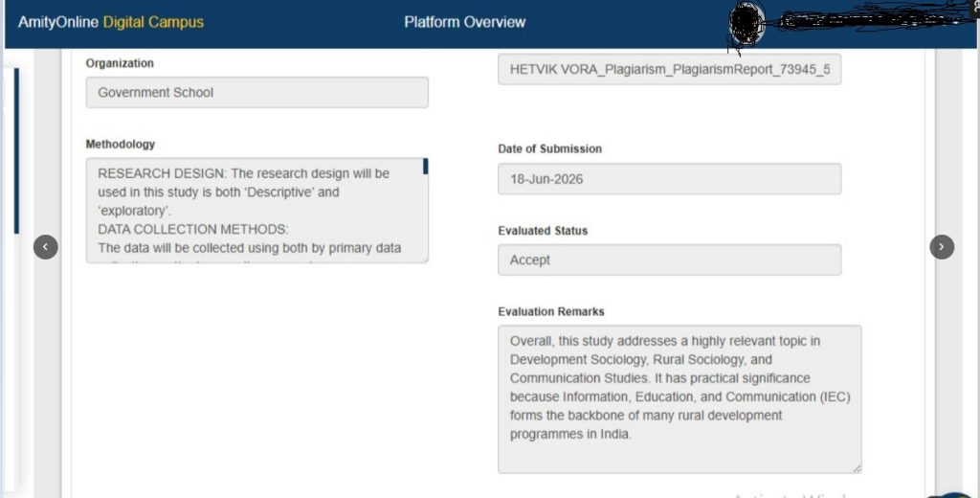Click the HETVIK VORA plagiarism report field

[669, 70]
